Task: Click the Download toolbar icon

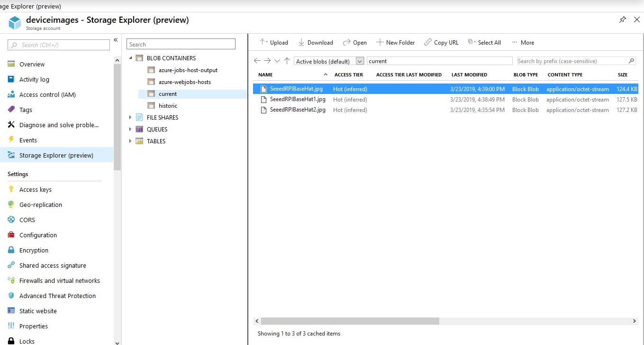Action: (x=301, y=42)
